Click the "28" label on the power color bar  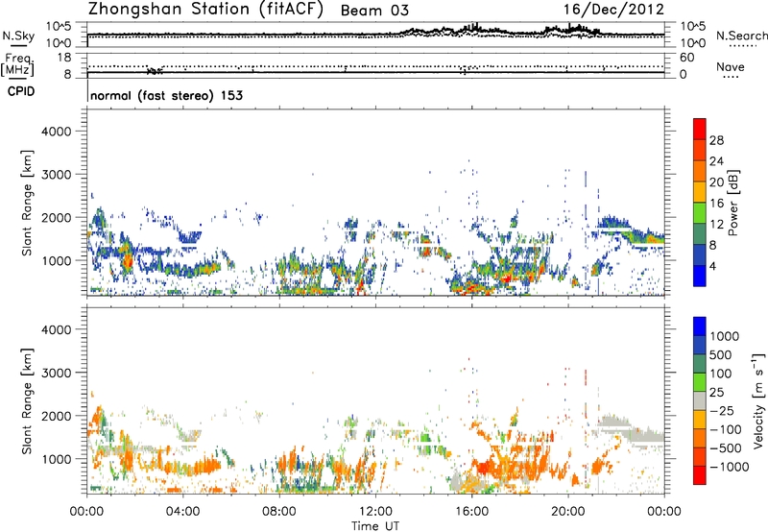pos(716,140)
